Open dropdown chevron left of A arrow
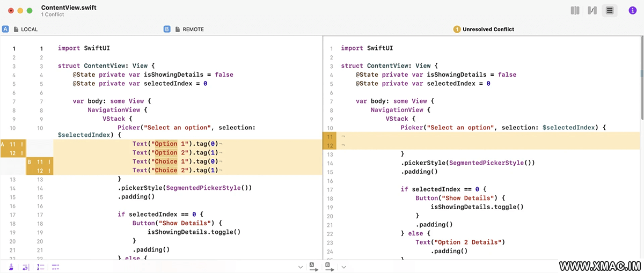 (301, 267)
